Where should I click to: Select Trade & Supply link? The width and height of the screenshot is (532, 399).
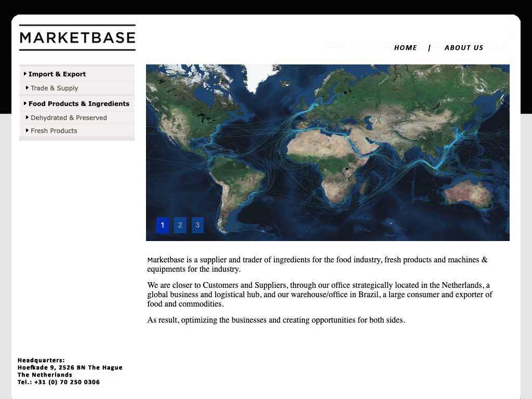(55, 88)
